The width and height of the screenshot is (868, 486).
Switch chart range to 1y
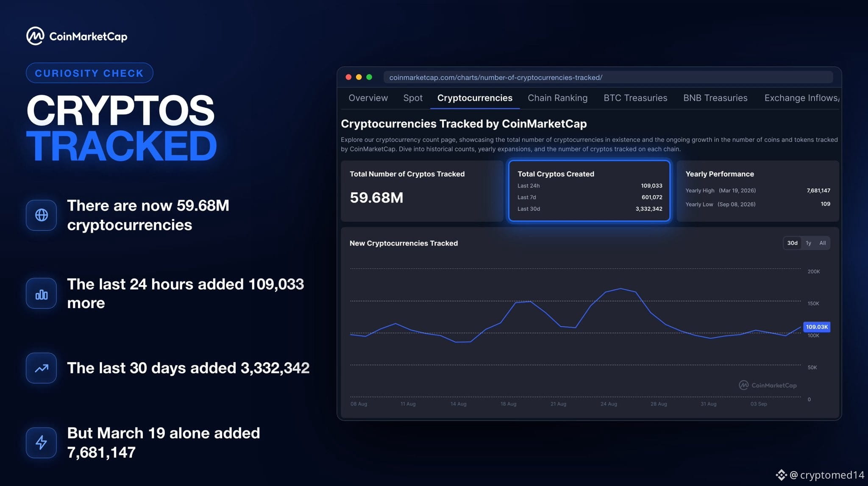(808, 243)
